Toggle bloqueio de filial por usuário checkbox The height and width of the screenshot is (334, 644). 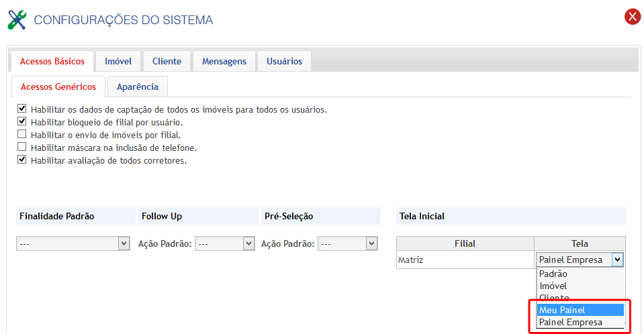click(x=22, y=121)
